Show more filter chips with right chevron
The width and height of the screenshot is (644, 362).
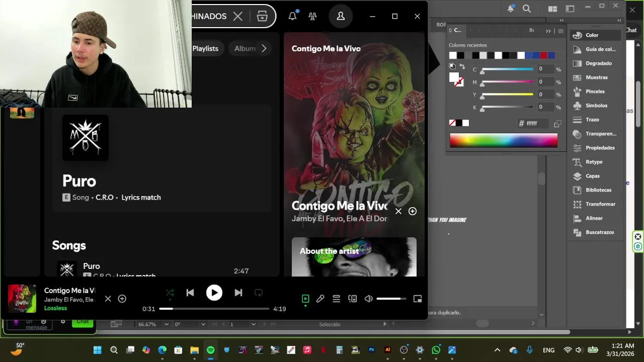point(264,48)
